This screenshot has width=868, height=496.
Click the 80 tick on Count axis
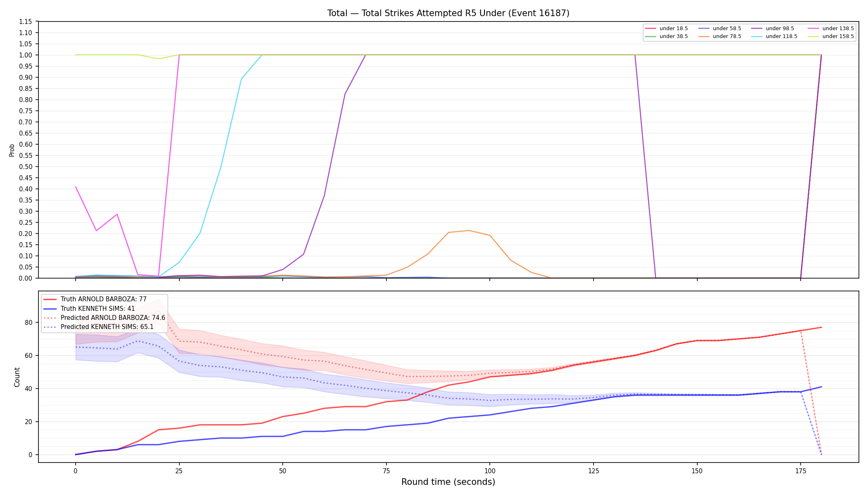tap(29, 322)
